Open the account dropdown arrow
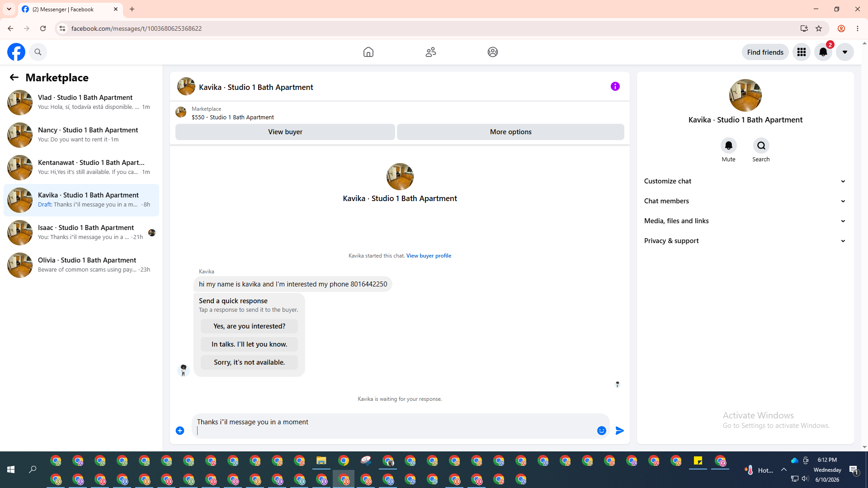 [x=845, y=52]
